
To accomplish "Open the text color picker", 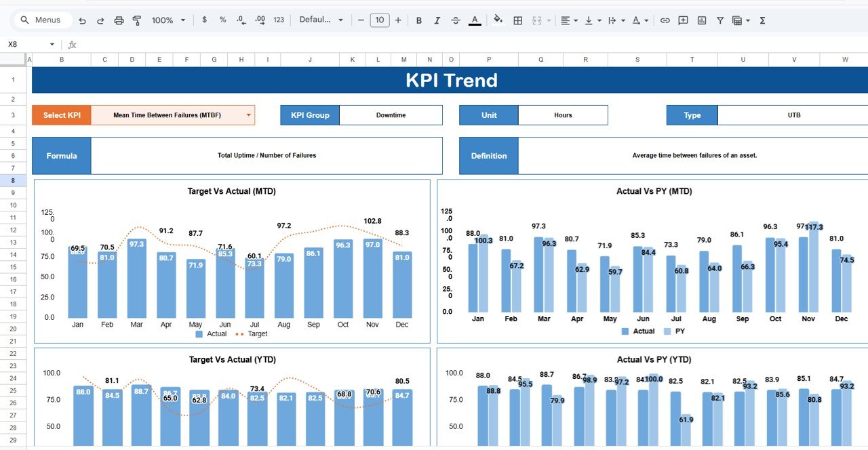I will coord(475,20).
